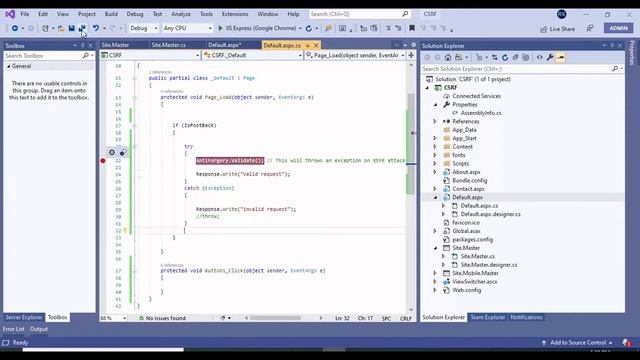This screenshot has width=640, height=360.
Task: Select Default.aspx.designer.cs in Solution Explorer
Action: coord(490,214)
